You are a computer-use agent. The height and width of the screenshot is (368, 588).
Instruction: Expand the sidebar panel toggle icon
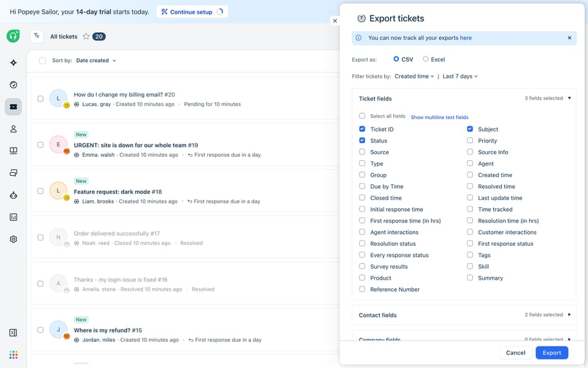13,333
